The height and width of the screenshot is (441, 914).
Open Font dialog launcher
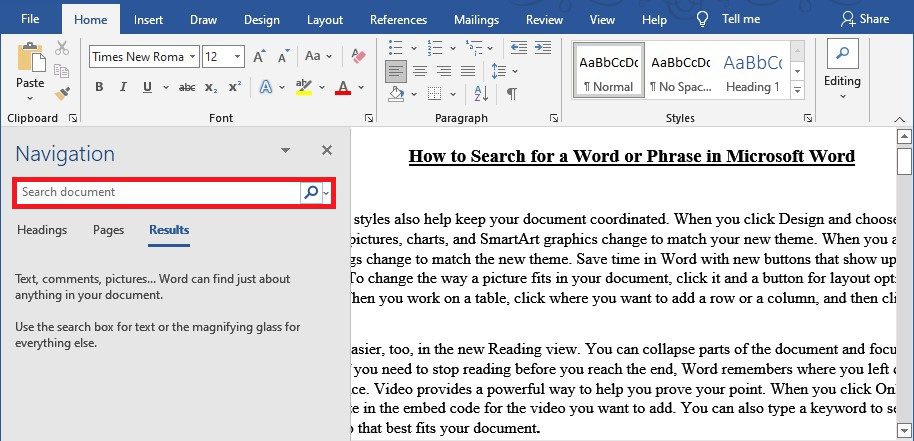pyautogui.click(x=369, y=118)
